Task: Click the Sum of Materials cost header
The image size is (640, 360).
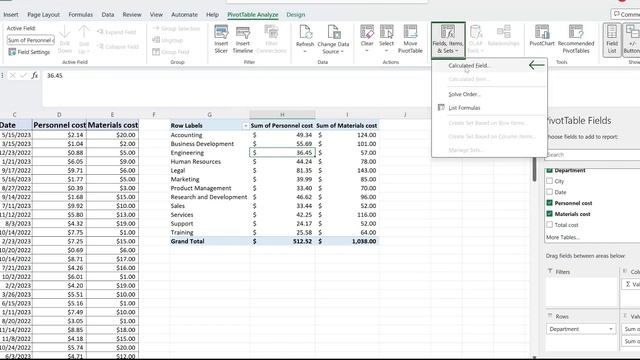Action: pos(347,126)
